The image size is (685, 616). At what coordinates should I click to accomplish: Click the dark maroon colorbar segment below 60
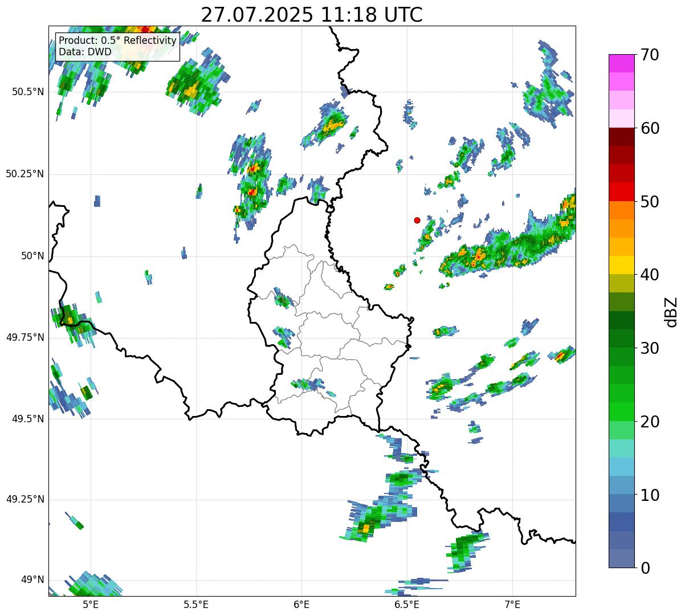621,137
